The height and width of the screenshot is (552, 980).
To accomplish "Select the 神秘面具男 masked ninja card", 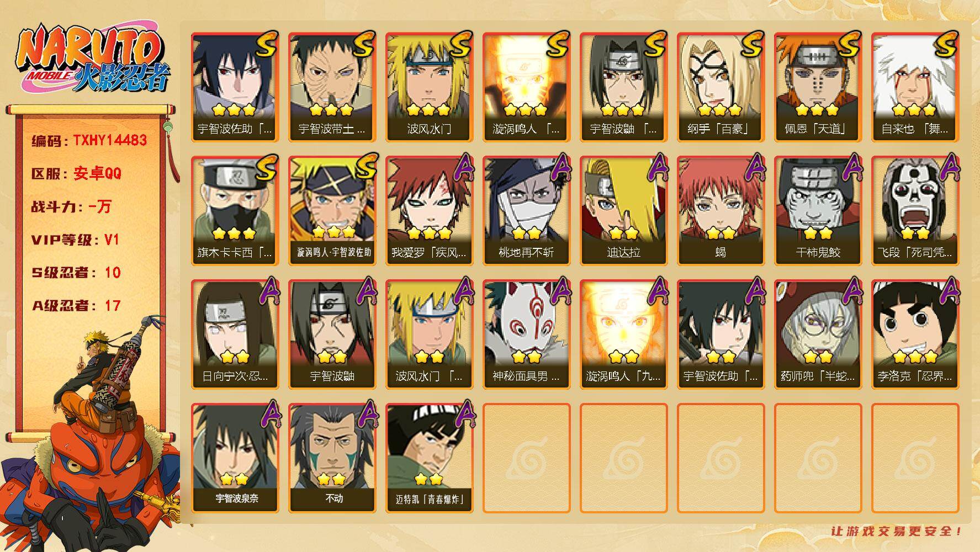I will [x=526, y=334].
